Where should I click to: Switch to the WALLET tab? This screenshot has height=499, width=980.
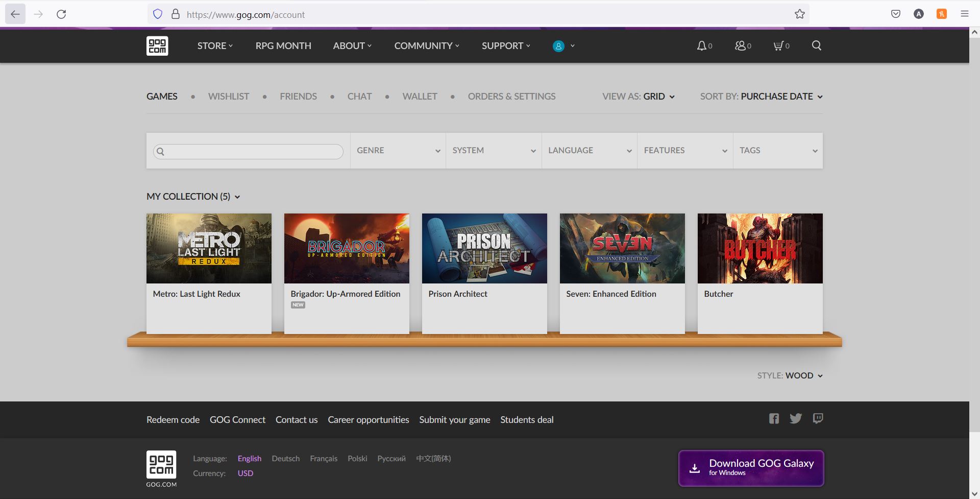coord(420,97)
